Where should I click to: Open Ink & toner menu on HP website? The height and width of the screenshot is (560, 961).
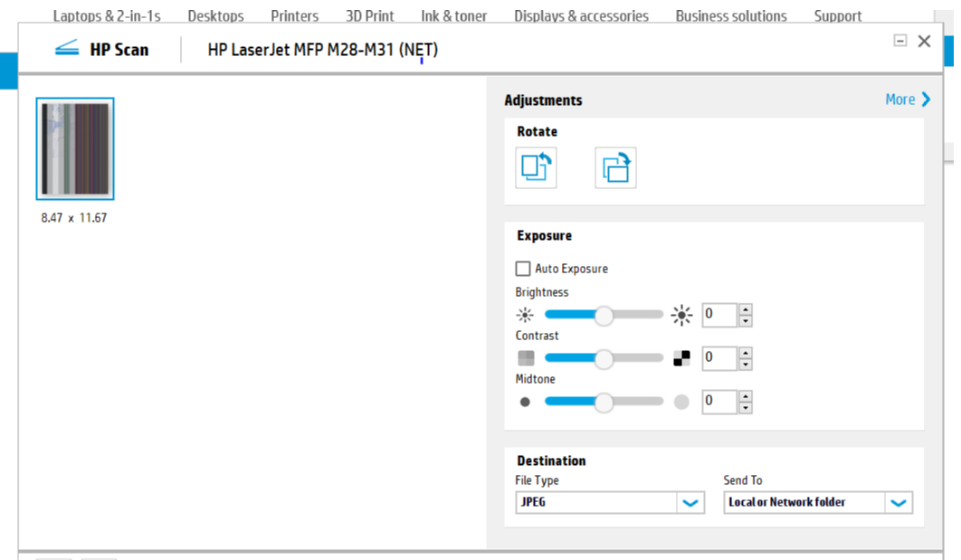coord(454,16)
